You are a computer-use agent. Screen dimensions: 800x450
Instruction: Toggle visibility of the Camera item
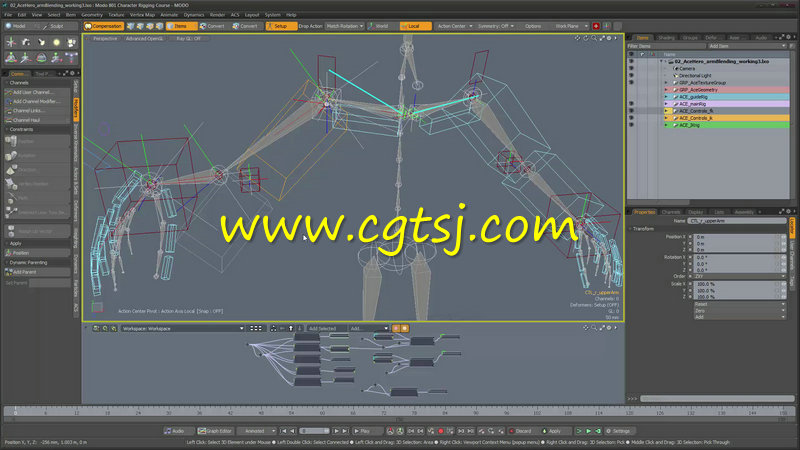[x=631, y=68]
